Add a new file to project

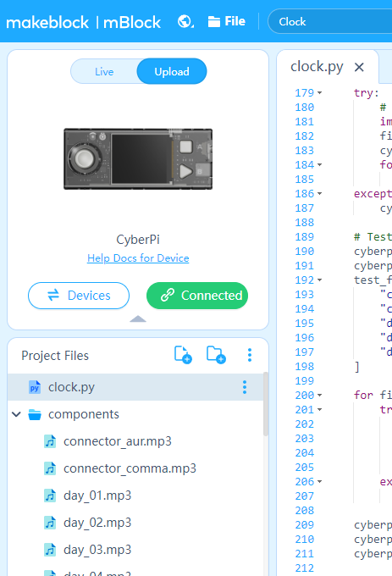183,355
